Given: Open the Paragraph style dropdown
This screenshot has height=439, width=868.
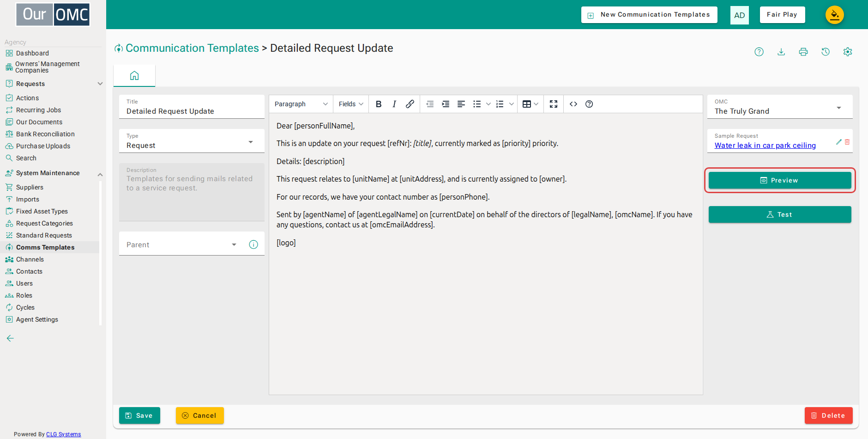Looking at the screenshot, I should pos(301,104).
